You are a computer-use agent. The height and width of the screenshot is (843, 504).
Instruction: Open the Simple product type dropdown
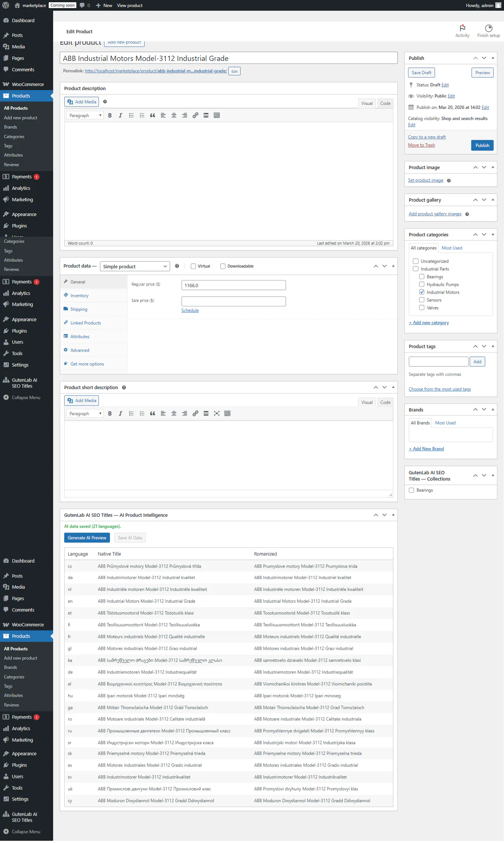tap(135, 267)
